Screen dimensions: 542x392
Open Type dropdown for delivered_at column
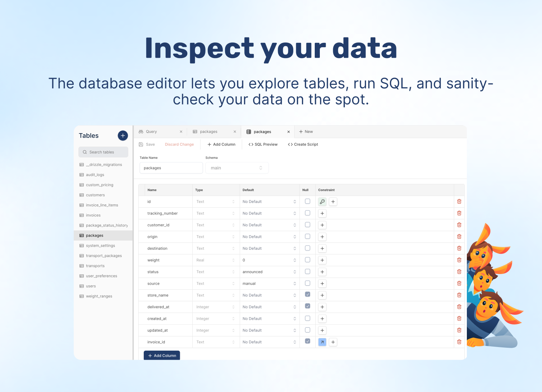(216, 307)
